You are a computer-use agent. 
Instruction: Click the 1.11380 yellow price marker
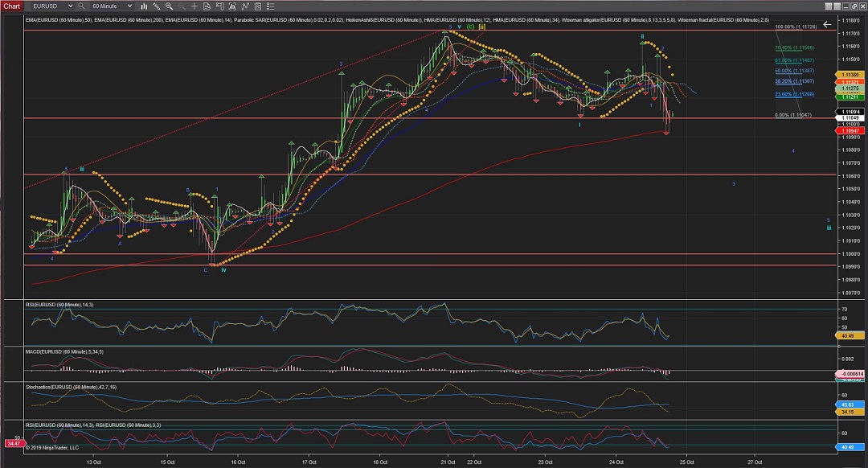[850, 75]
